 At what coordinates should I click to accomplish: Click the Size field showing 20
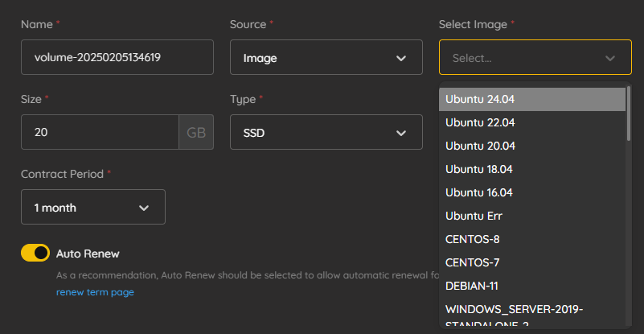click(100, 132)
